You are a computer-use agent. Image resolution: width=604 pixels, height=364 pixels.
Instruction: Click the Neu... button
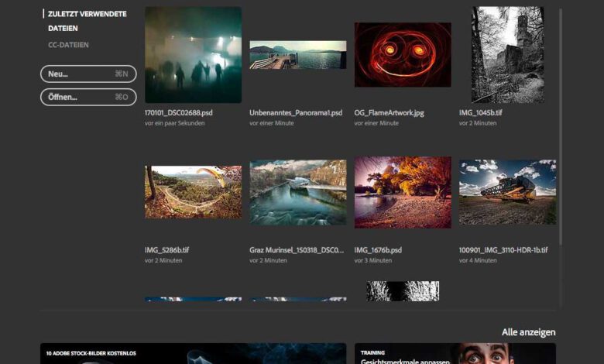[x=88, y=74]
